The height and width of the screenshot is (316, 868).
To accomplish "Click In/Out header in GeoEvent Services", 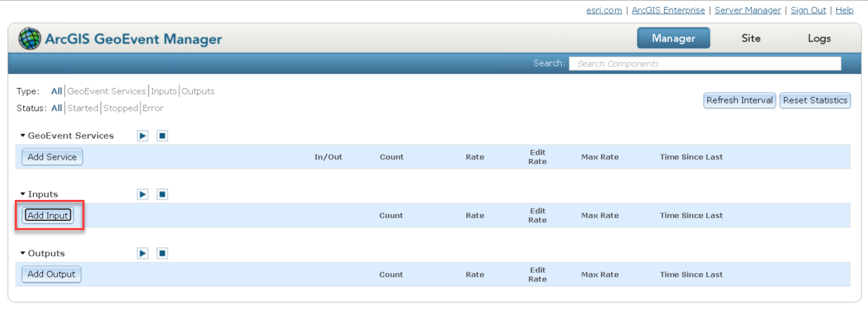I will pos(328,157).
